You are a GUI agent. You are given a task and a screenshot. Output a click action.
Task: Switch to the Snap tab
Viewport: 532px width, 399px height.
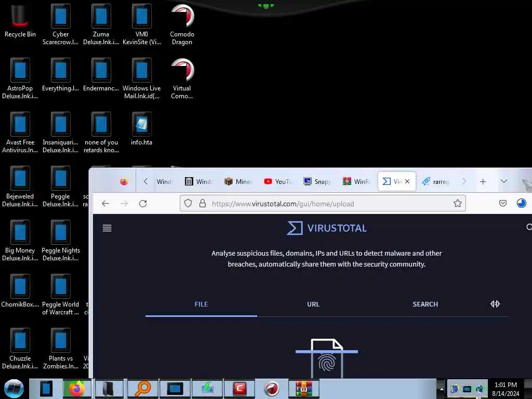(317, 181)
